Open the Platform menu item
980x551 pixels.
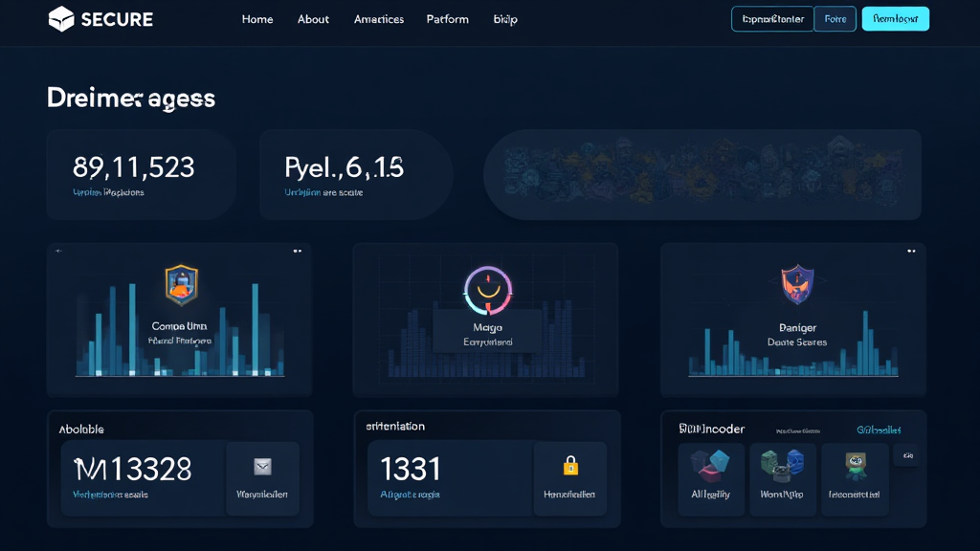click(447, 18)
